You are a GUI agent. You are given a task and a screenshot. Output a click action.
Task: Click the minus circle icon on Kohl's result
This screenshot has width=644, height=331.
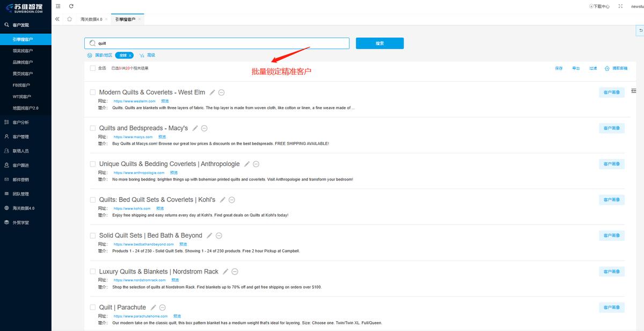click(x=232, y=200)
